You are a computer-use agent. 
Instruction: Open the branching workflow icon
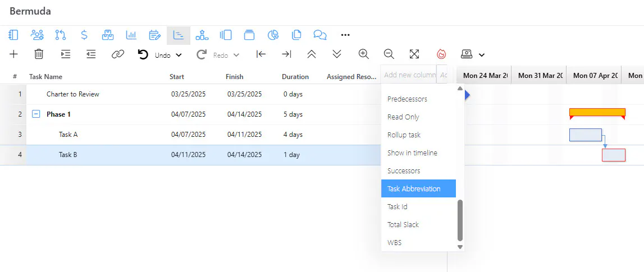[x=61, y=35]
